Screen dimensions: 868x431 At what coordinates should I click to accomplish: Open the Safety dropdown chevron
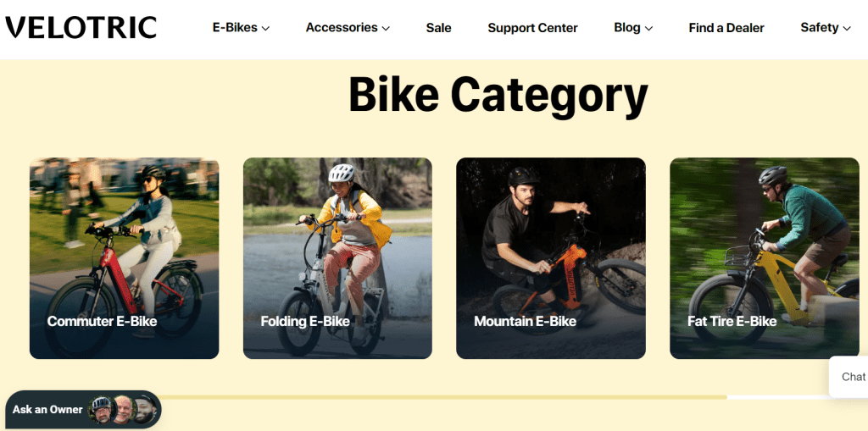coord(847,28)
